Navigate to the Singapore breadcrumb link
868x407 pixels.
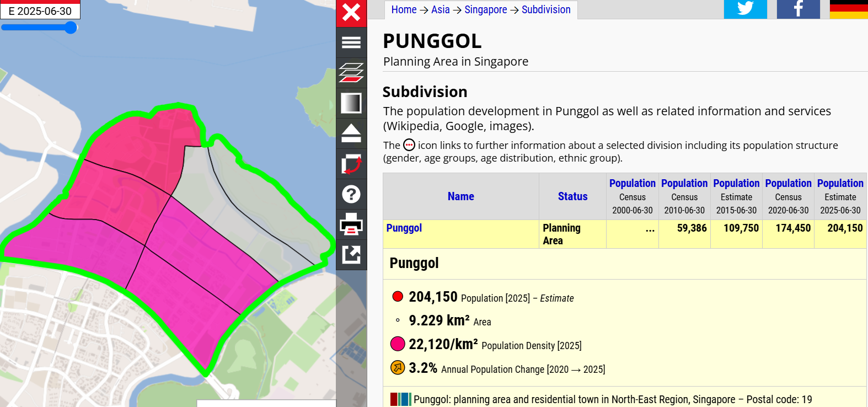pyautogui.click(x=485, y=10)
